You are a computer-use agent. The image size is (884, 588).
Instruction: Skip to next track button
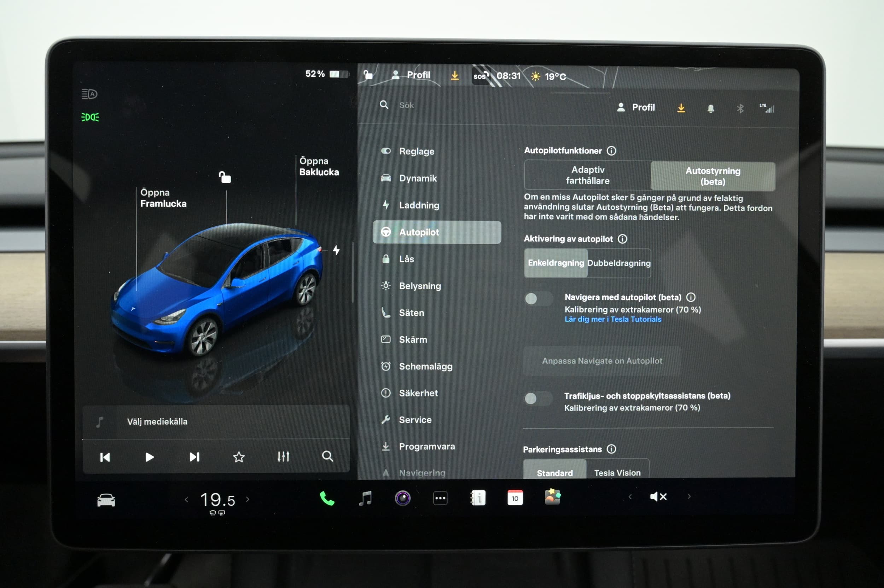194,457
